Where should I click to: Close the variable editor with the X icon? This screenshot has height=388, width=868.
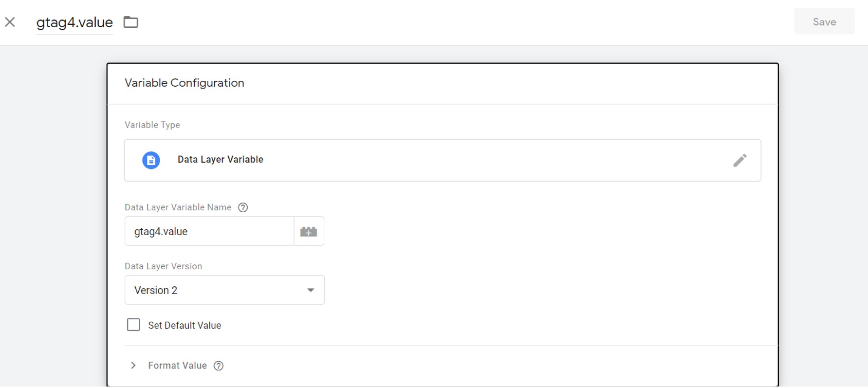point(10,22)
